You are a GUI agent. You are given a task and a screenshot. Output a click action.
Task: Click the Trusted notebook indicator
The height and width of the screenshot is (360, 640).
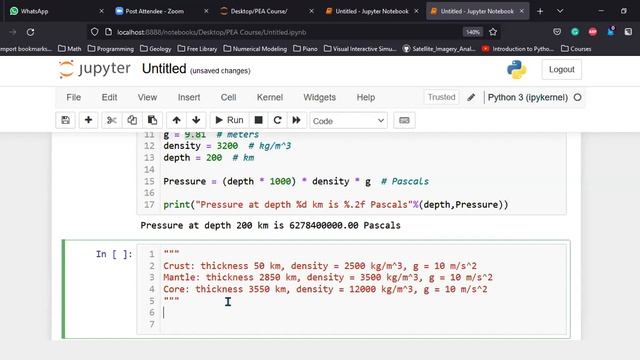pos(441,97)
